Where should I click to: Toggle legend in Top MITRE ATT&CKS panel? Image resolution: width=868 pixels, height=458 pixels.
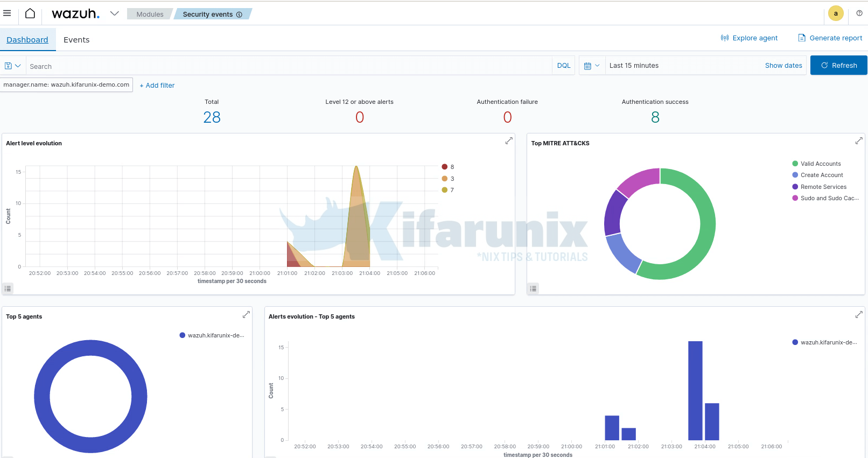click(x=533, y=288)
